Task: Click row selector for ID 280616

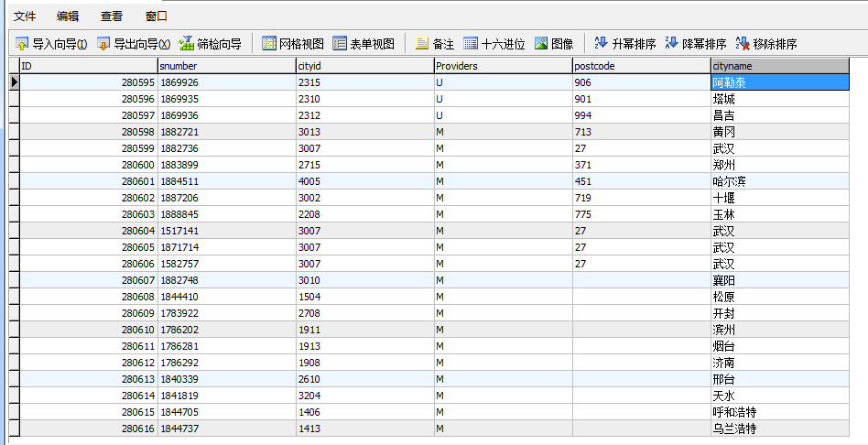Action: click(x=15, y=429)
